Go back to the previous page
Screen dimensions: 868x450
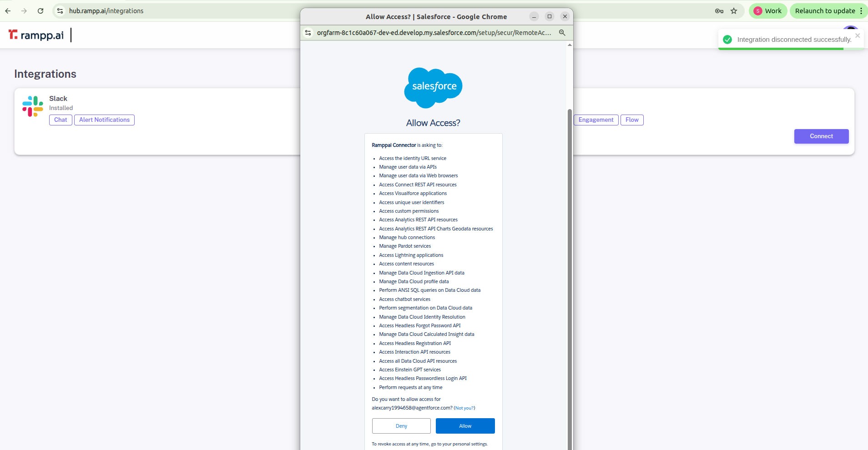[8, 11]
